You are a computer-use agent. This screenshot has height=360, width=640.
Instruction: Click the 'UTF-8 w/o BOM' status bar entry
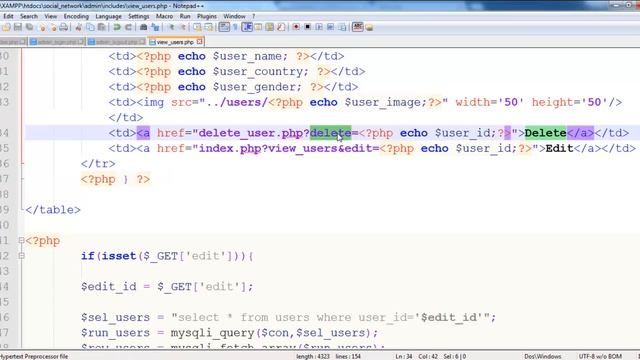click(x=600, y=356)
